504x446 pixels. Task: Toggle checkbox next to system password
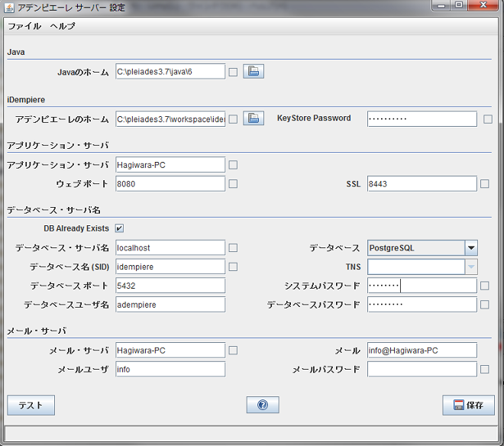click(485, 286)
